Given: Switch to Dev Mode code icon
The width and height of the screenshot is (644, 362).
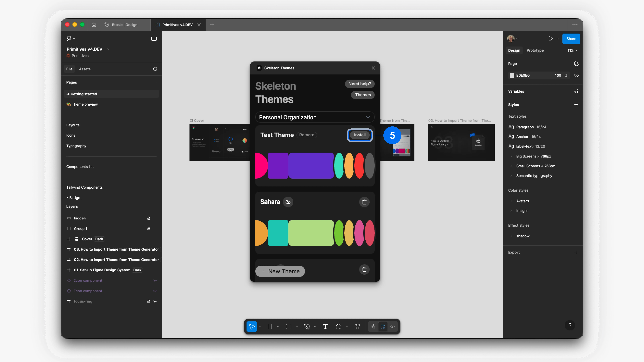Looking at the screenshot, I should click(393, 327).
